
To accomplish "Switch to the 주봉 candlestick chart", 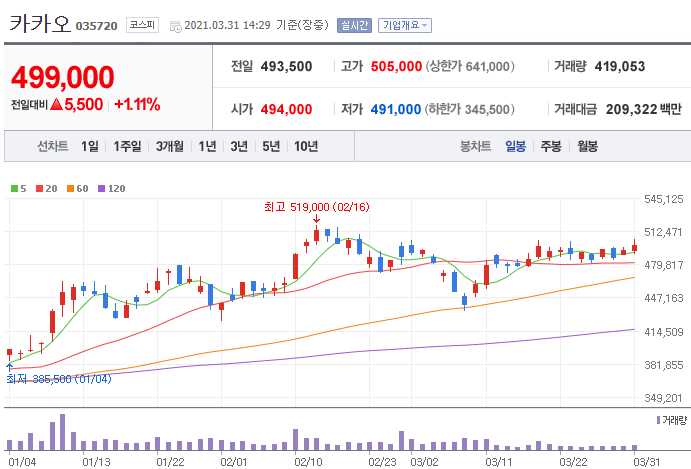I will coord(551,146).
